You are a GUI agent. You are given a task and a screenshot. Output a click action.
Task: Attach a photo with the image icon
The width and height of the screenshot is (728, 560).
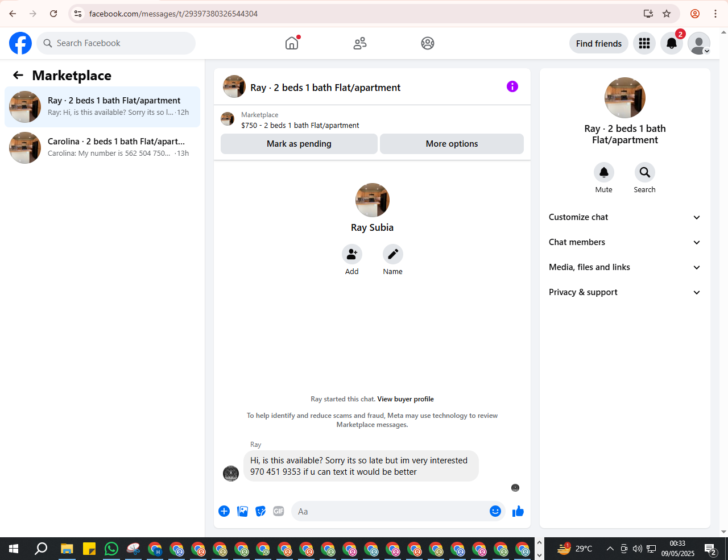coord(242,511)
